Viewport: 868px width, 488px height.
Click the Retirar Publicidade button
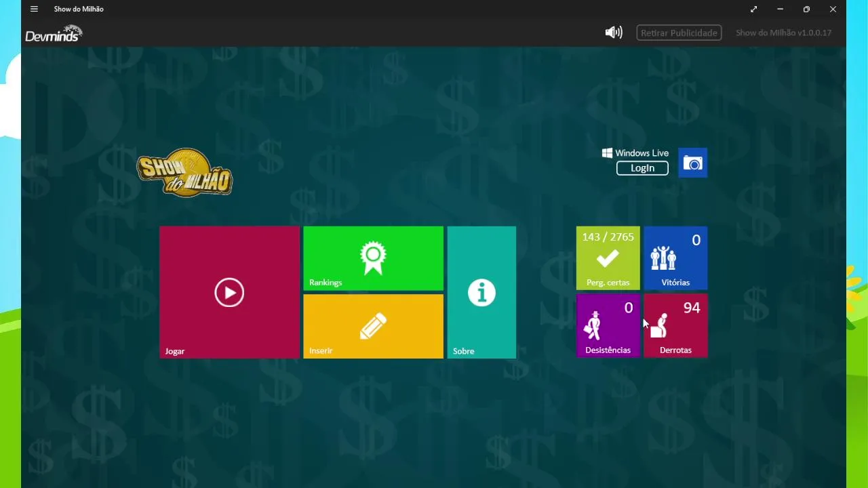coord(679,33)
